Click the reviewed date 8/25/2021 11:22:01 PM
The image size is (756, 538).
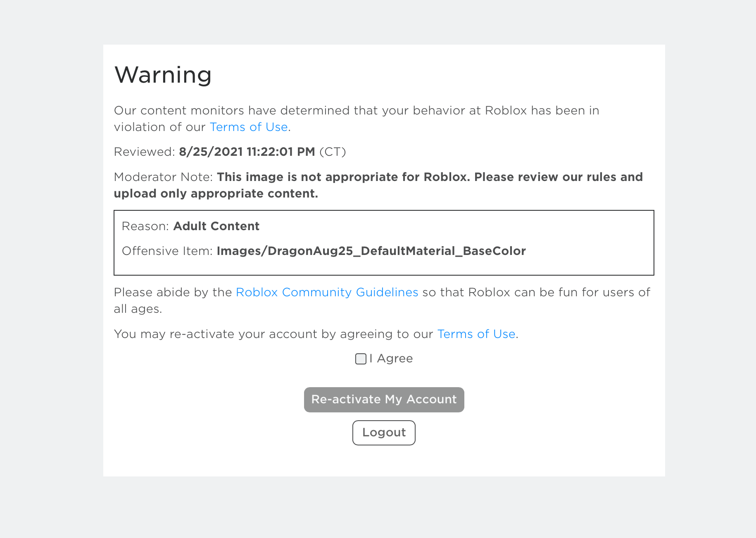click(247, 152)
